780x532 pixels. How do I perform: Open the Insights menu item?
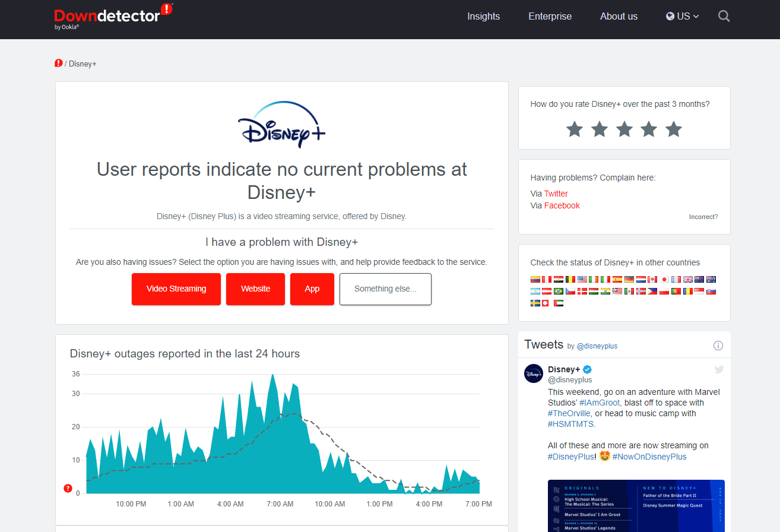483,17
